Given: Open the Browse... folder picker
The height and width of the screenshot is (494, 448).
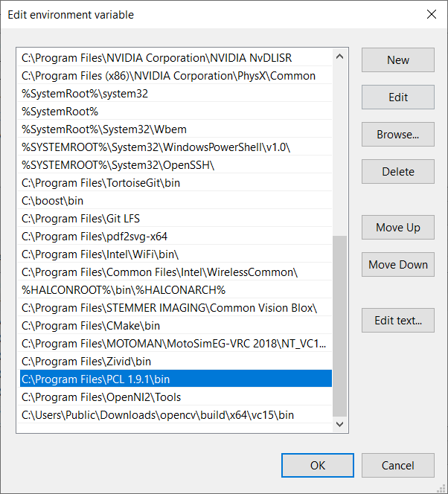Looking at the screenshot, I should click(398, 134).
